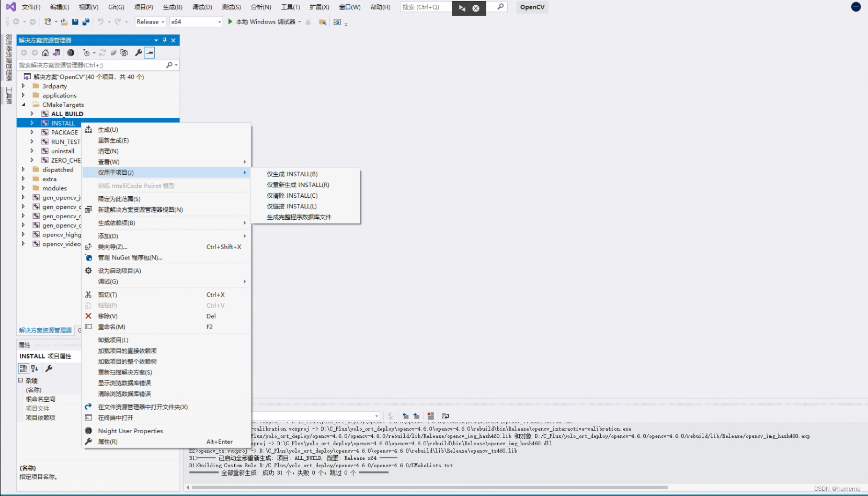Click the Visual Studio logo icon
868x496 pixels.
point(11,7)
